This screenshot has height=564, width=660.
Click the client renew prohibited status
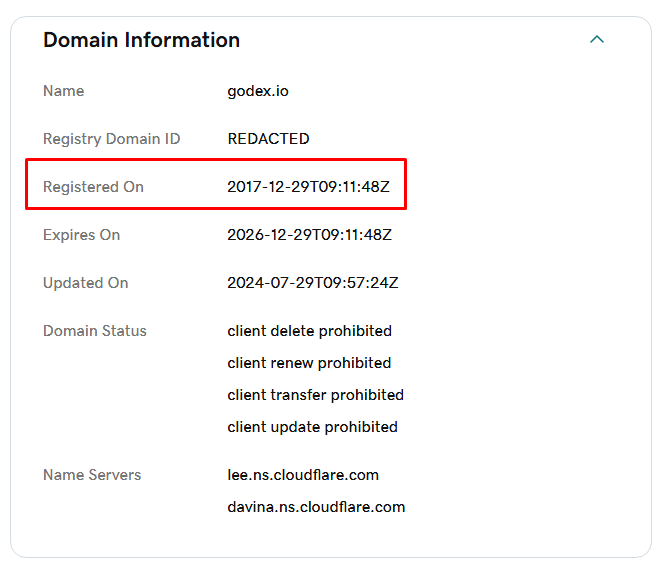309,363
